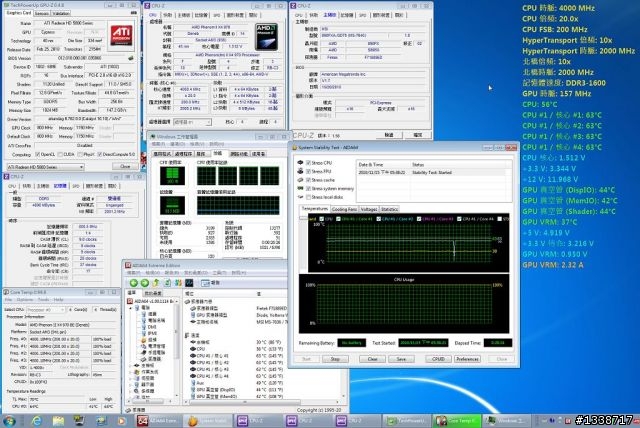Open Preferences in Stability Test
The height and width of the screenshot is (428, 640).
[467, 359]
